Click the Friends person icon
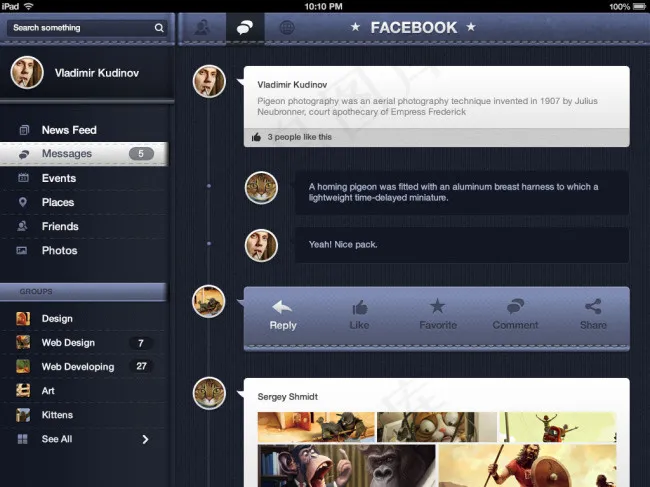Viewport: 650px width, 487px height. pyautogui.click(x=22, y=226)
